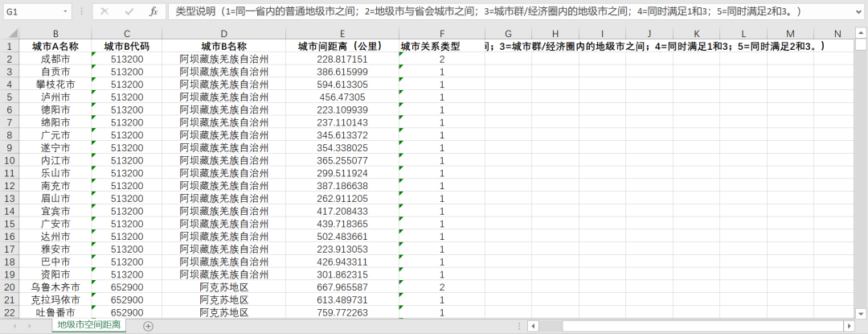Select distance cell 456.47305
This screenshot has width=868, height=334.
coord(342,97)
